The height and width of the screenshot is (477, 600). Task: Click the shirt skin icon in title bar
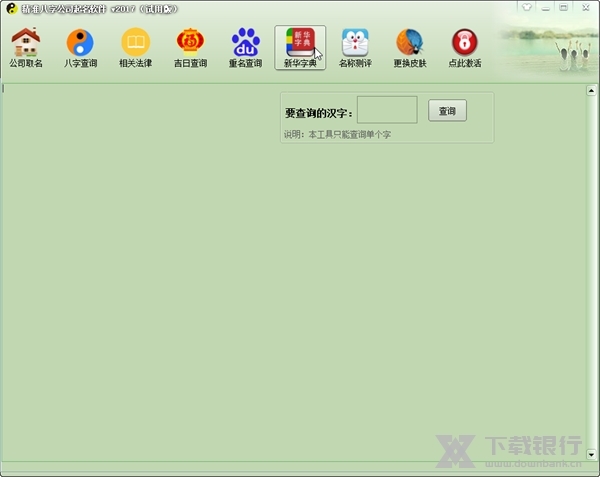527,7
